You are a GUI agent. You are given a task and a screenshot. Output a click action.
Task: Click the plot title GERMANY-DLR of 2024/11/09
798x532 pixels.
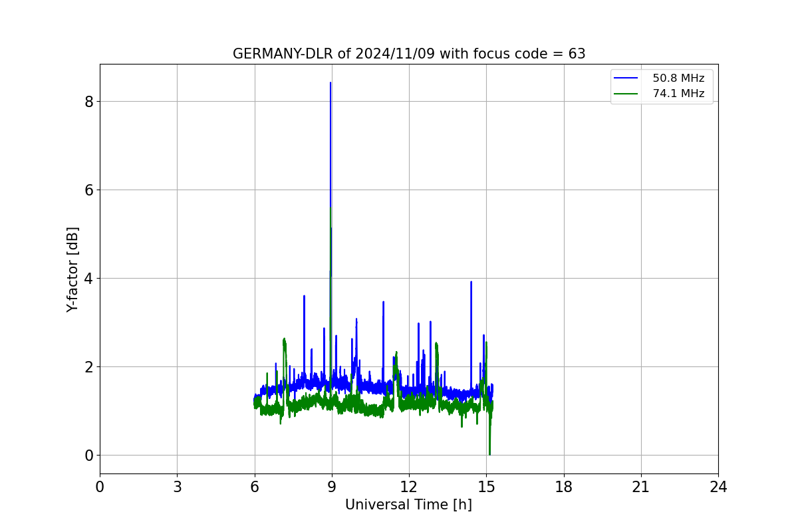[x=409, y=54]
